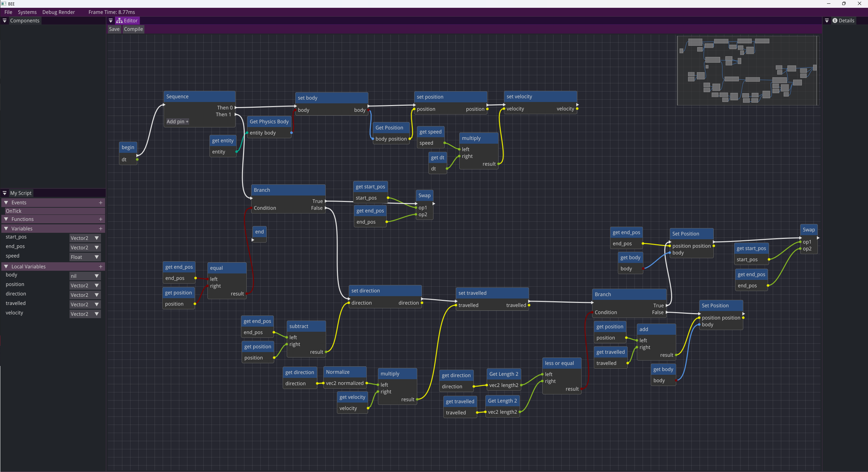Collapse the Events section

[6, 203]
